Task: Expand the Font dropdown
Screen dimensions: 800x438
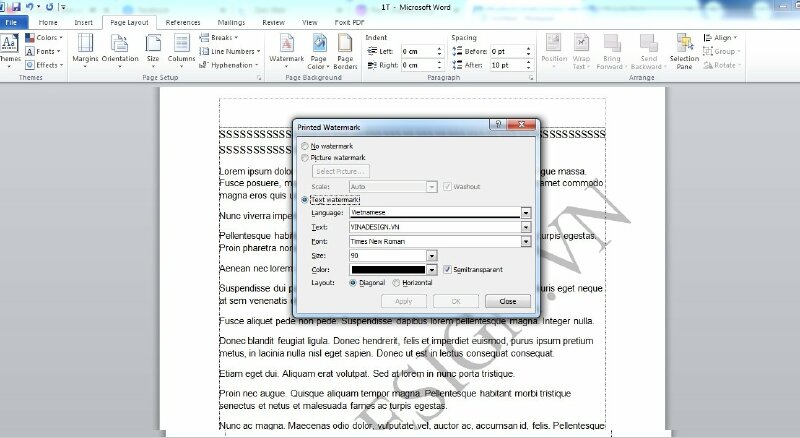Action: pyautogui.click(x=526, y=241)
